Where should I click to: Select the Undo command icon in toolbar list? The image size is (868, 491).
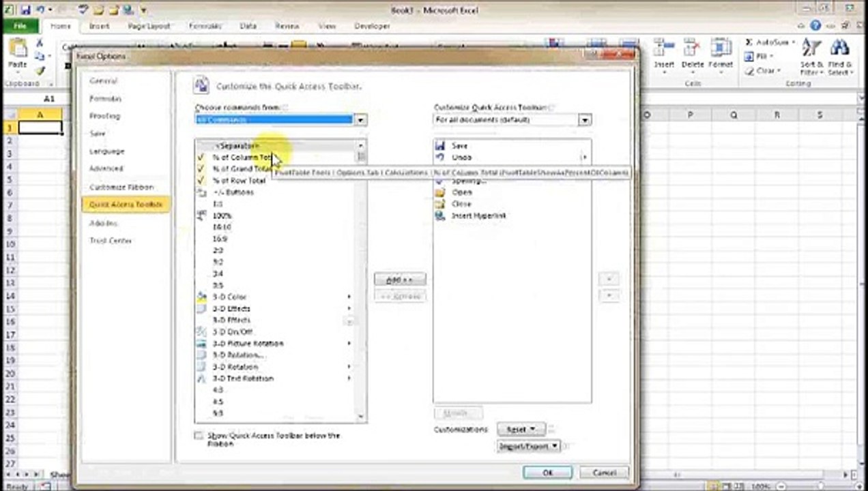click(x=440, y=157)
